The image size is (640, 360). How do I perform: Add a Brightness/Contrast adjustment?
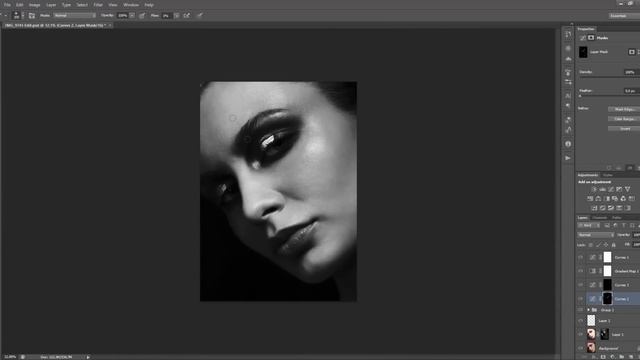click(x=594, y=189)
